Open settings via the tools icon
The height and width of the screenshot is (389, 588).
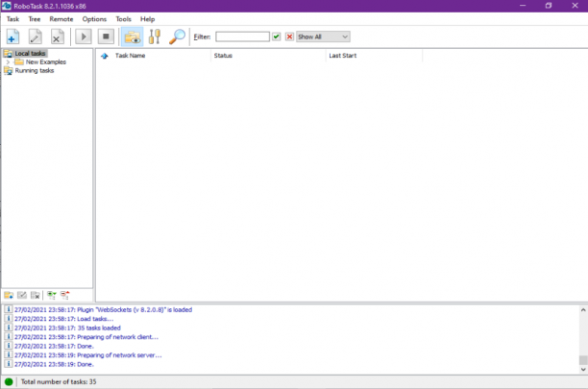[155, 36]
